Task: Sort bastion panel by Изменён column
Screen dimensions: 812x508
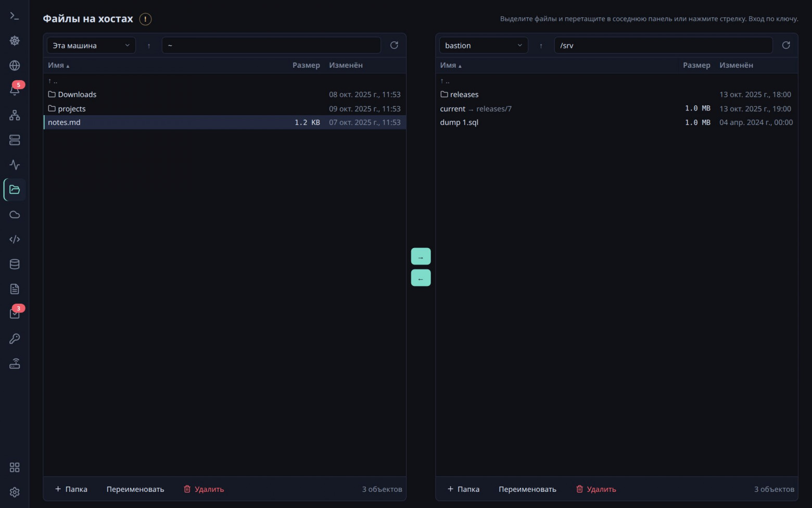Action: click(x=736, y=65)
